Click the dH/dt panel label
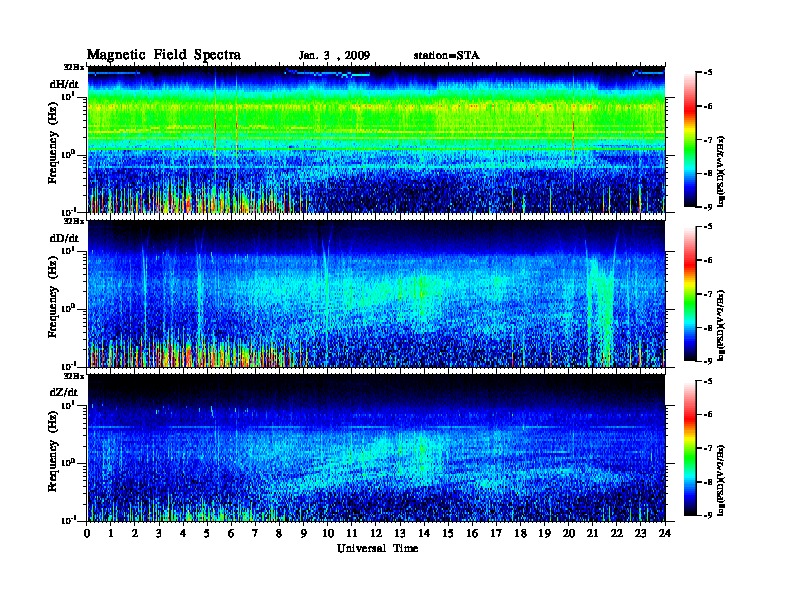This screenshot has width=792, height=612. [x=64, y=84]
